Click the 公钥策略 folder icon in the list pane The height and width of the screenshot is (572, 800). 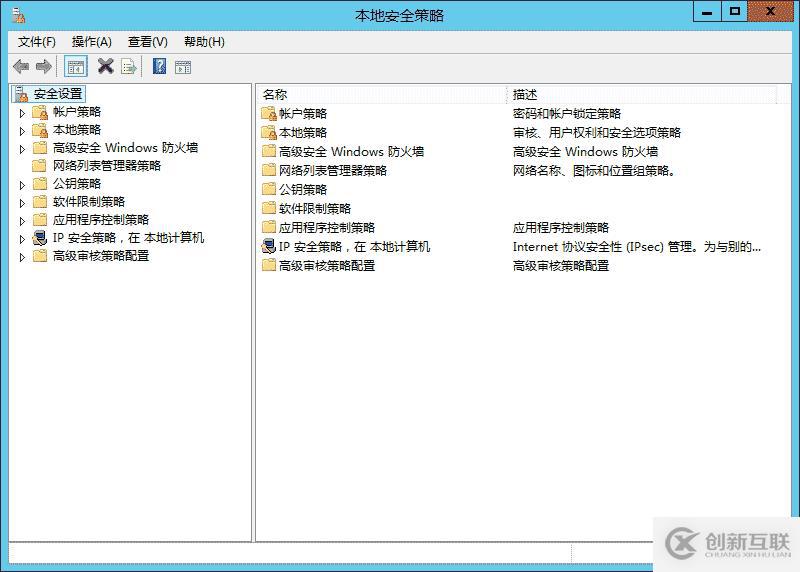(x=269, y=189)
